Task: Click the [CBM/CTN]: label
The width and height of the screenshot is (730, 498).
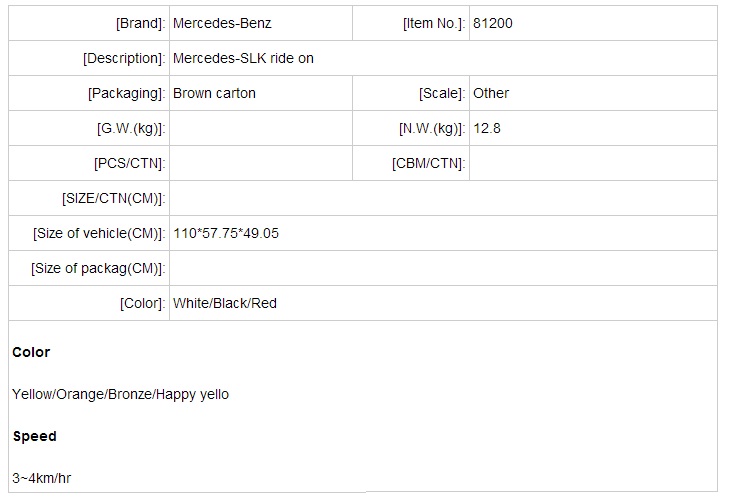Action: click(x=428, y=163)
